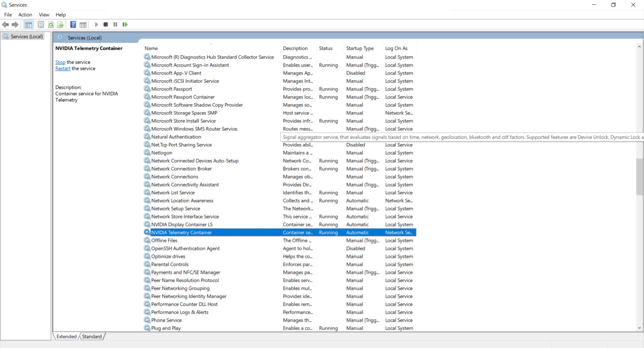Open the File menu
Viewport: 644px width, 348px height.
(x=8, y=15)
